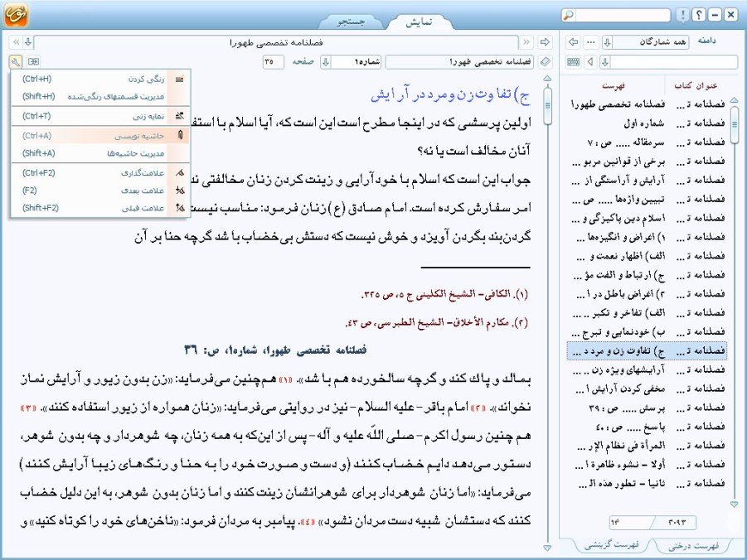The height and width of the screenshot is (560, 747).
Task: Click the rewind double-chevron button near the wrench
Action: [x=17, y=42]
